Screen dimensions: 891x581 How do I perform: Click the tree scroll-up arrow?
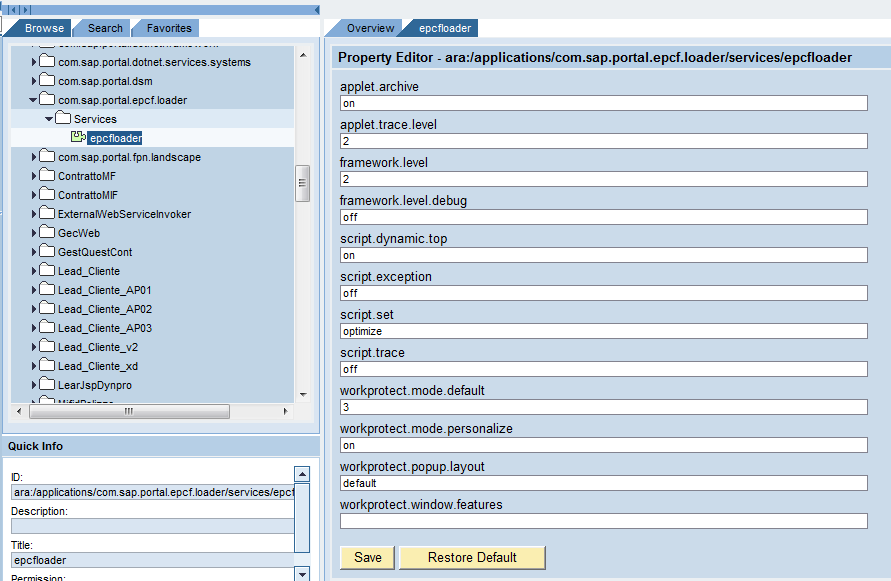[303, 55]
